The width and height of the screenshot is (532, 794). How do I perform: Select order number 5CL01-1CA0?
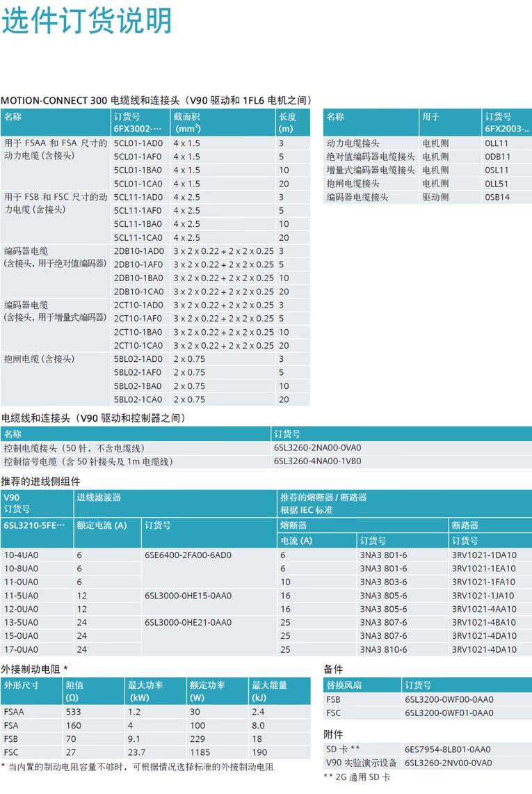click(x=138, y=184)
